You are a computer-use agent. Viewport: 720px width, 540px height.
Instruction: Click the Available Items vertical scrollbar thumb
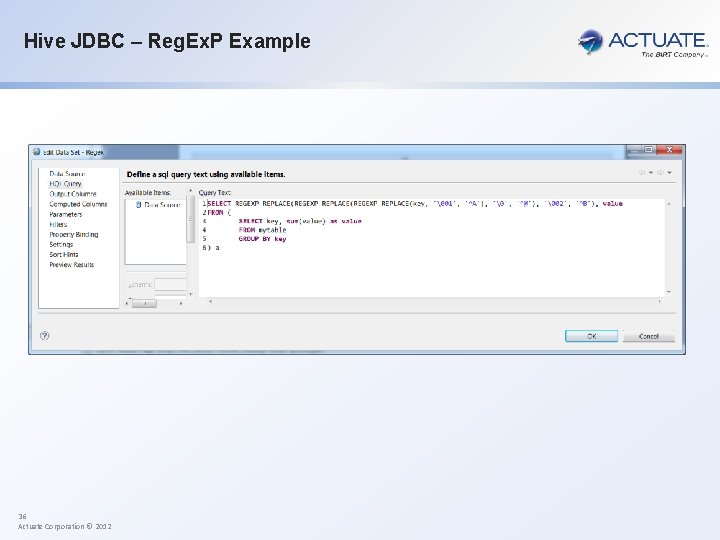click(190, 219)
